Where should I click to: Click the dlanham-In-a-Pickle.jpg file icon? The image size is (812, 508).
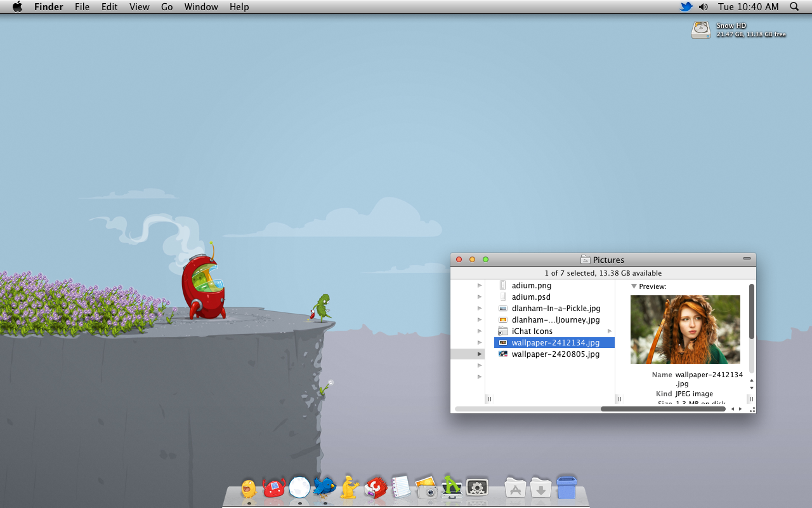pyautogui.click(x=503, y=309)
